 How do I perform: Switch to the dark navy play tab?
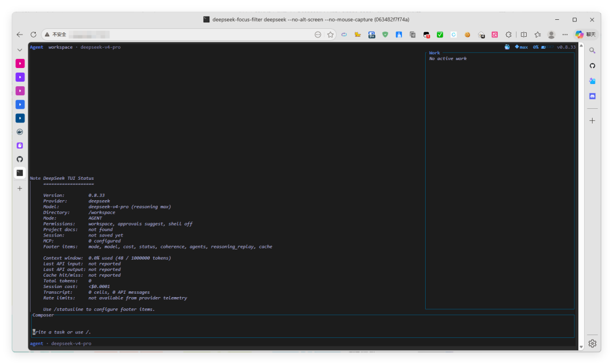[20, 118]
